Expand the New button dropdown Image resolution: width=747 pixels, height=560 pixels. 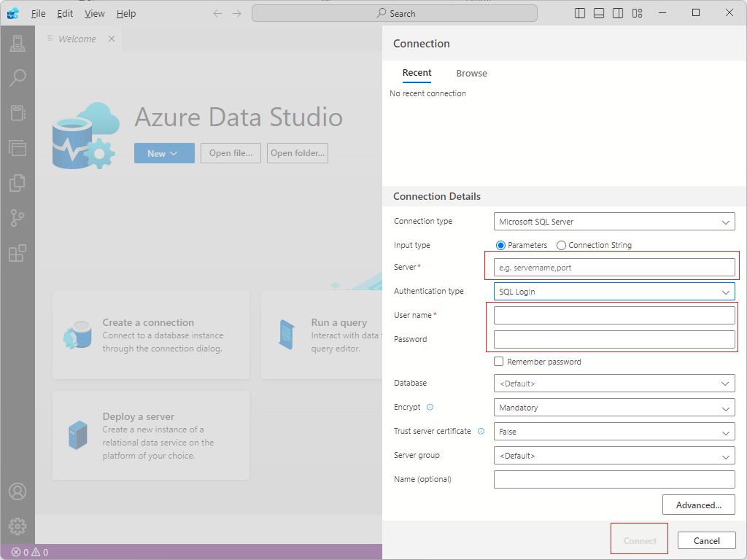[x=164, y=153]
